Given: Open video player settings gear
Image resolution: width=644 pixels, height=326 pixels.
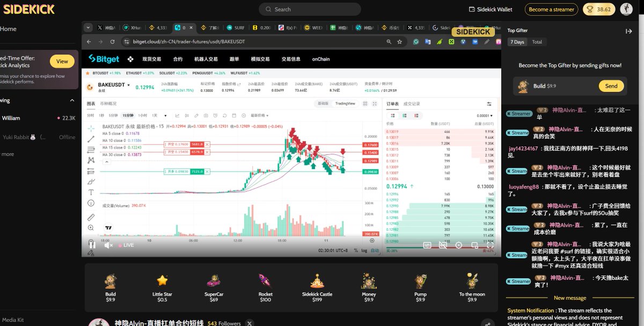Looking at the screenshot, I should 459,245.
